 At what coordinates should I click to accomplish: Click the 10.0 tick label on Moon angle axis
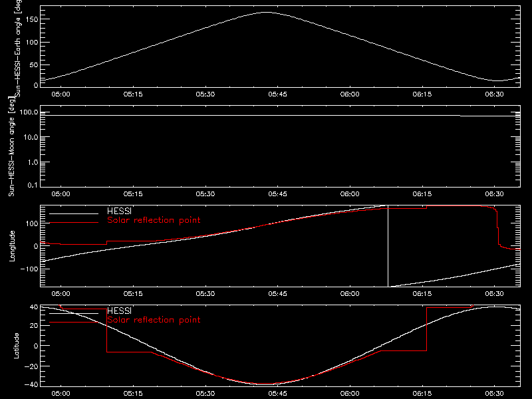tap(31, 137)
